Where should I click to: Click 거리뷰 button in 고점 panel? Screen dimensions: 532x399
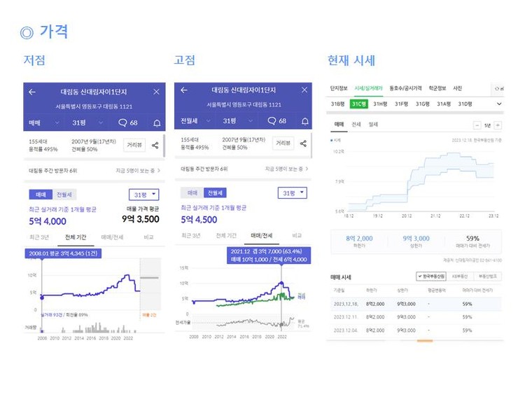tap(283, 143)
